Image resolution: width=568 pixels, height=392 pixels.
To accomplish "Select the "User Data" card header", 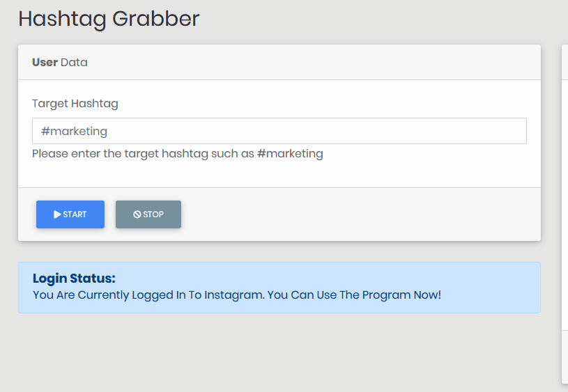I will (279, 62).
